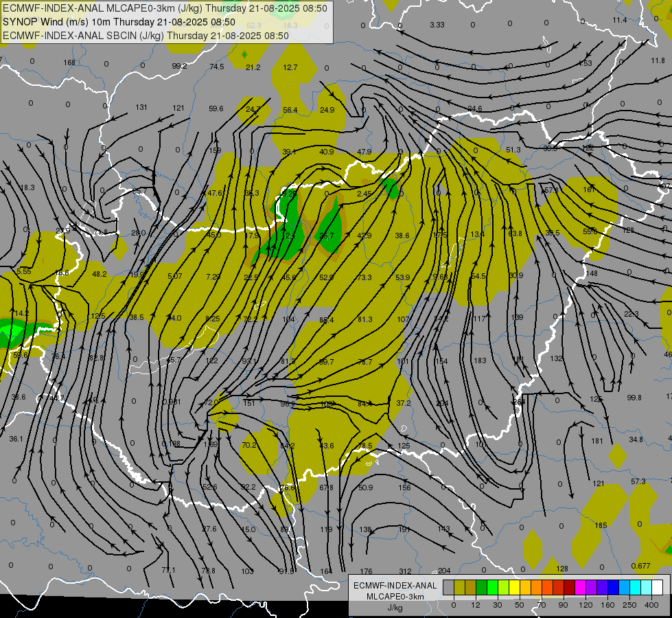
Task: Click the map value 11.4
Action: 620,20
